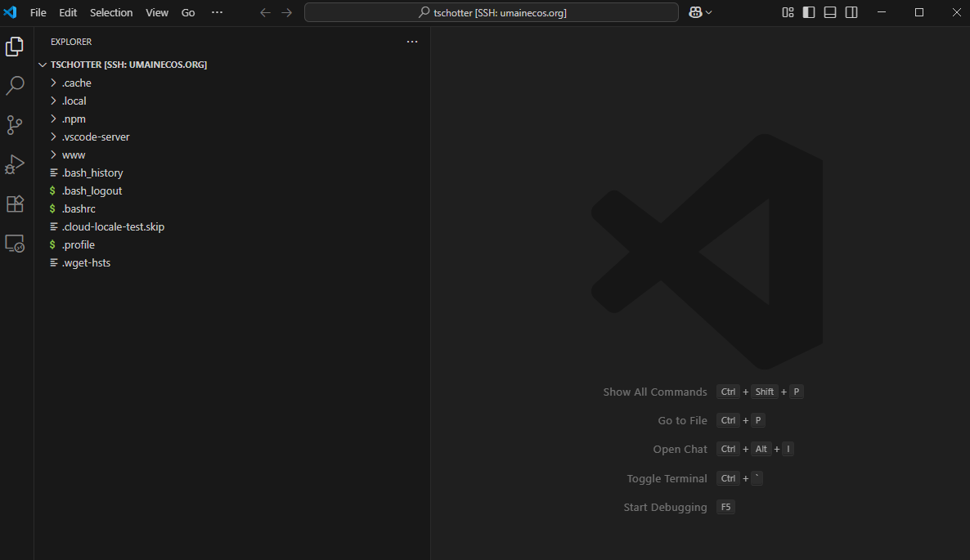The width and height of the screenshot is (970, 560).
Task: Open the Run and Debug view
Action: click(x=14, y=164)
